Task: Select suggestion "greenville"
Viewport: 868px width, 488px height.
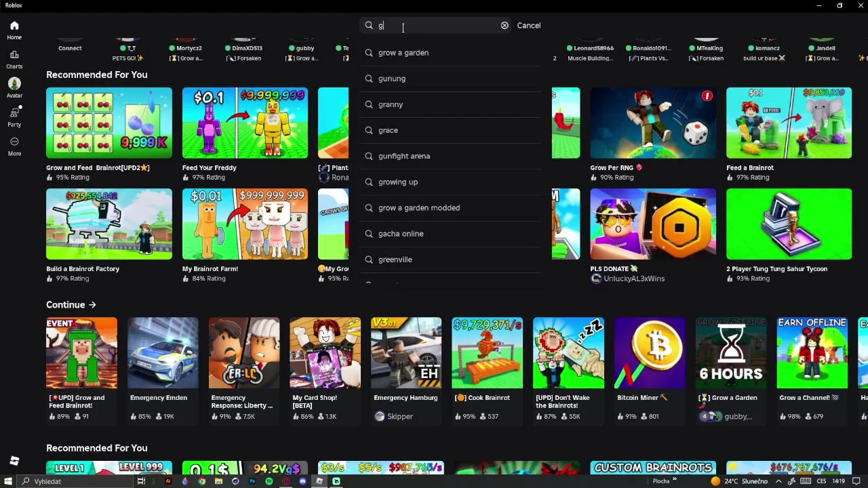Action: [x=452, y=259]
